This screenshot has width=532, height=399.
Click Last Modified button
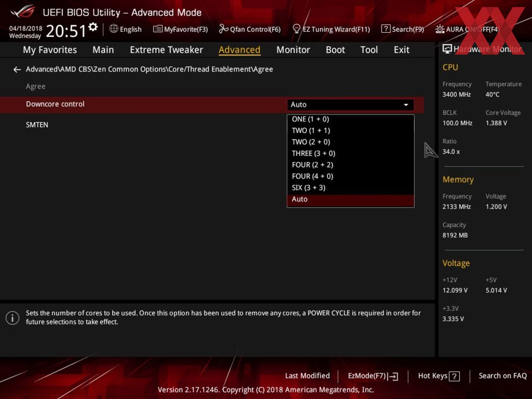[307, 376]
